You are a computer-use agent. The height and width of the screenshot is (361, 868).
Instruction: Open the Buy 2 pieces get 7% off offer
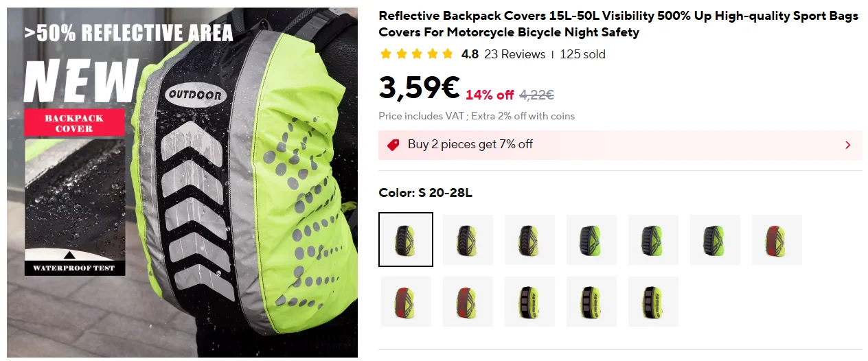point(620,145)
